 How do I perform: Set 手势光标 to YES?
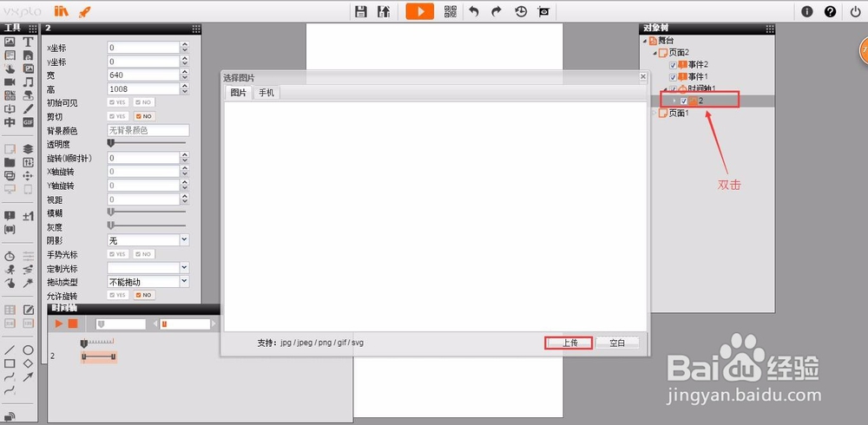point(118,254)
